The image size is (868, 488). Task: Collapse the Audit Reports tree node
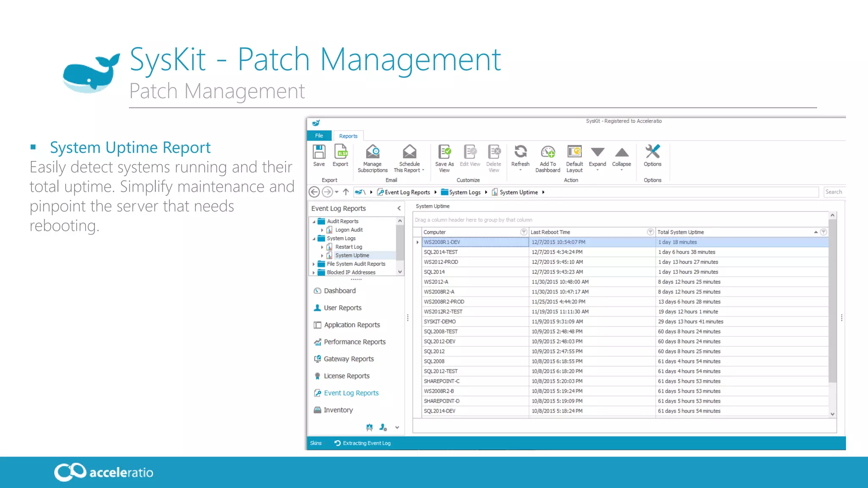pos(314,222)
